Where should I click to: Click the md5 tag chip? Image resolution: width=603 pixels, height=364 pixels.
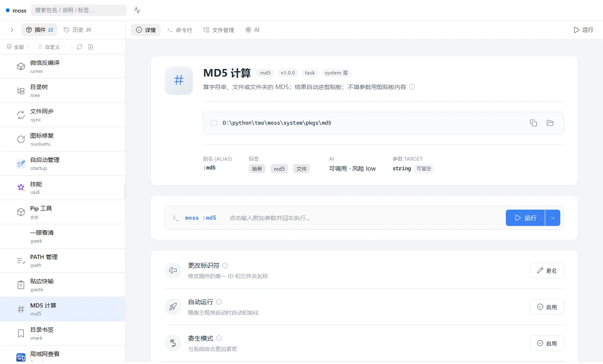point(279,169)
